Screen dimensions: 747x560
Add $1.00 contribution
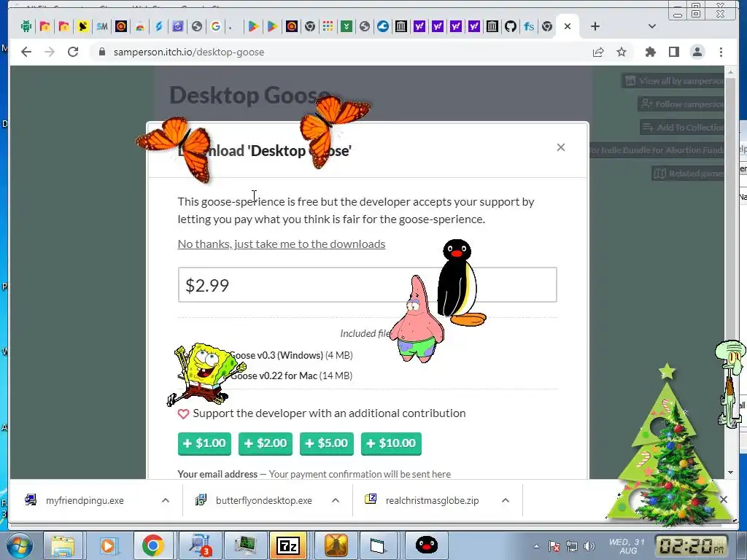click(204, 443)
